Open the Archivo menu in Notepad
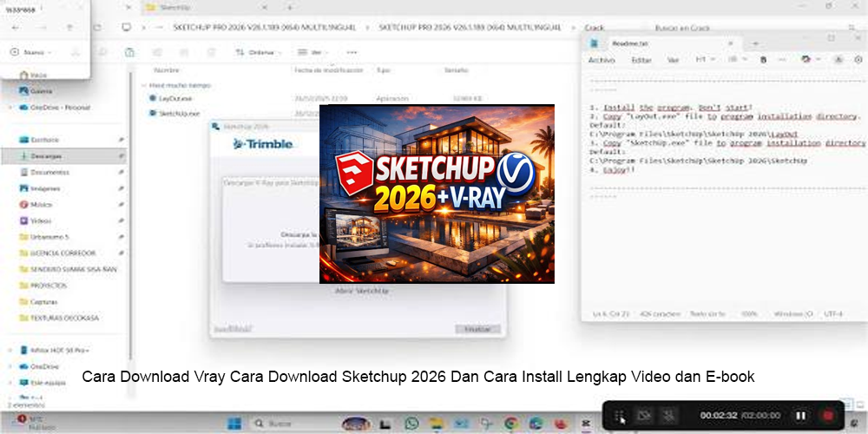 602,60
